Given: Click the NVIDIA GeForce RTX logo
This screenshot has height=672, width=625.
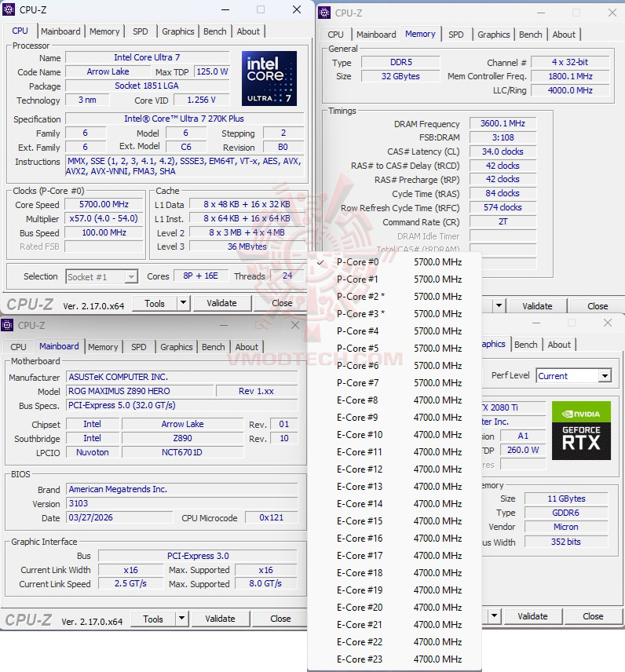Looking at the screenshot, I should click(x=581, y=431).
